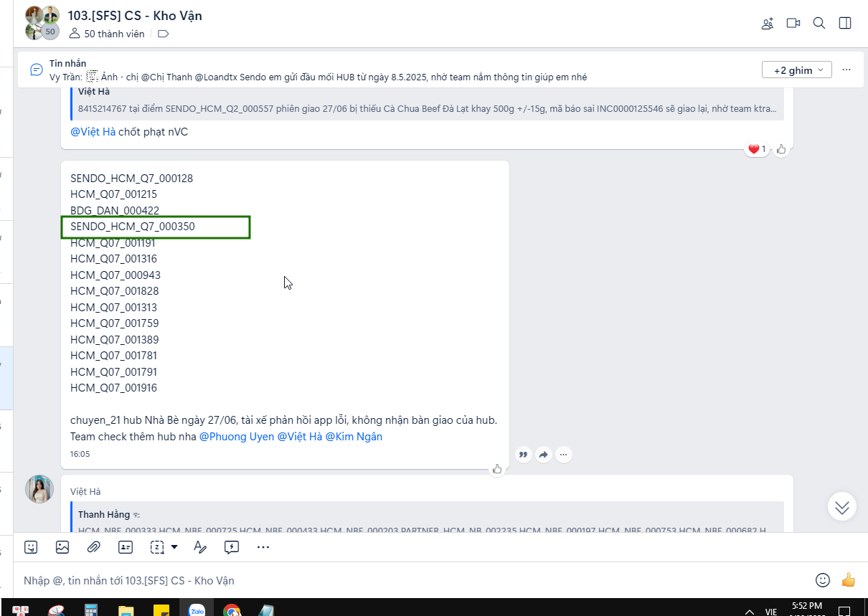
Task: Click the label tag icon beside member count
Action: click(x=163, y=34)
